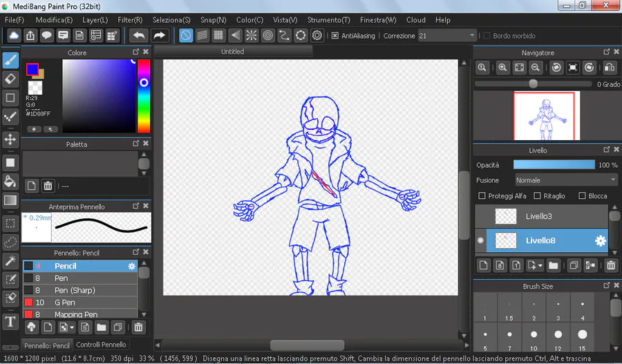Select the Magic Wand tool
622x364 pixels.
10,260
